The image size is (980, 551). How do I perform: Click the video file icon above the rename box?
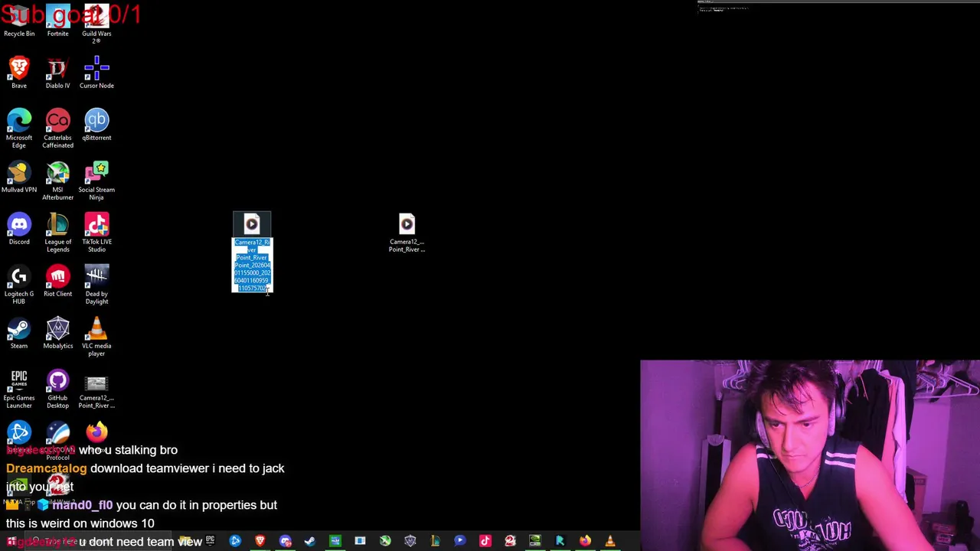(252, 223)
